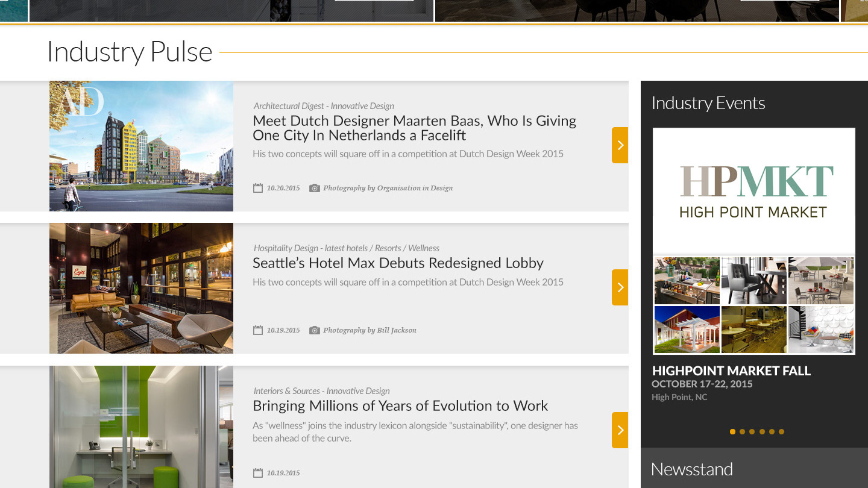Click the OCTOBER 17-22, 2015 event date
868x488 pixels.
702,384
